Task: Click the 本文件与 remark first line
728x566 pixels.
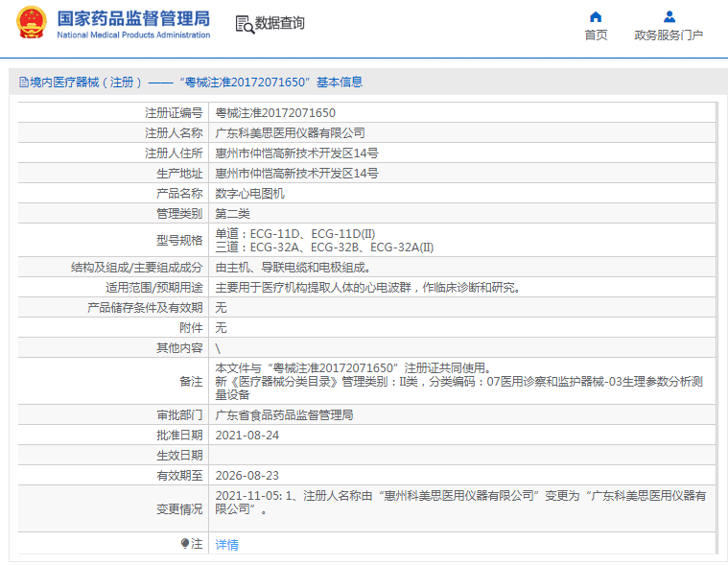Action: [353, 368]
